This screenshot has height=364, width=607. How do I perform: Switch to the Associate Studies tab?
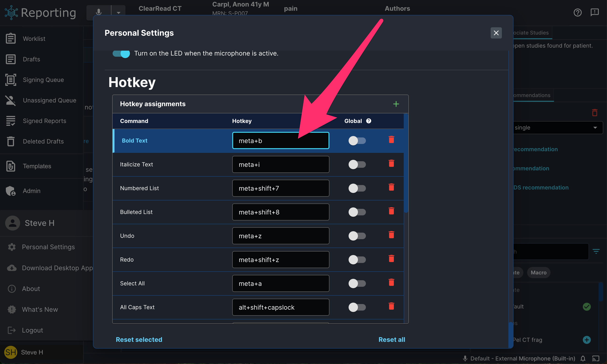(532, 33)
